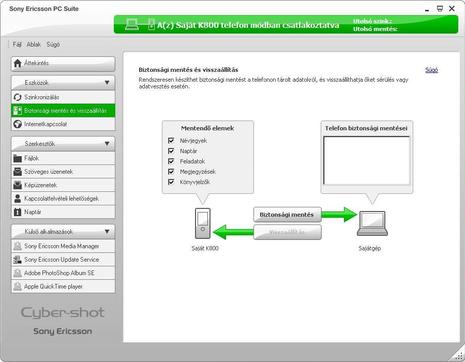
Task: Go to the Áttekintés overview
Action: 63,63
